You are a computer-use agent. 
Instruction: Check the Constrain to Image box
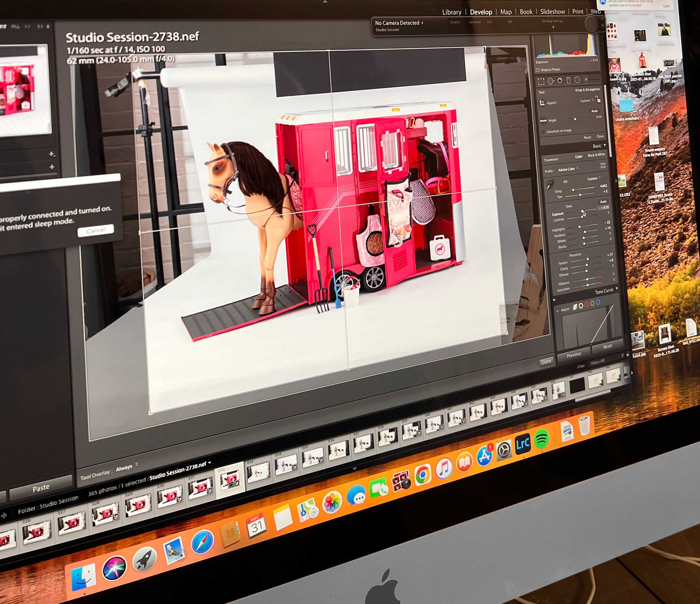pos(543,132)
